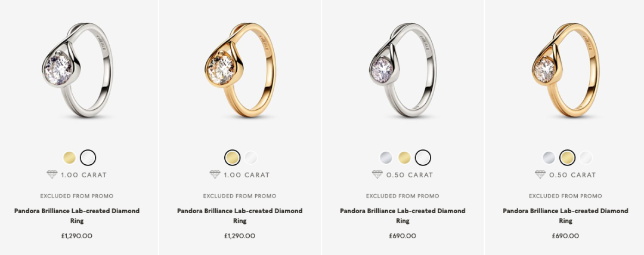Open the silver 0.50 carat ring image

coord(403,70)
